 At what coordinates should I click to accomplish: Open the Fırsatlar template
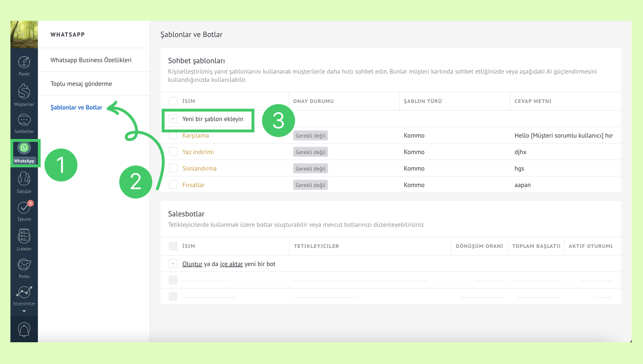pos(194,185)
